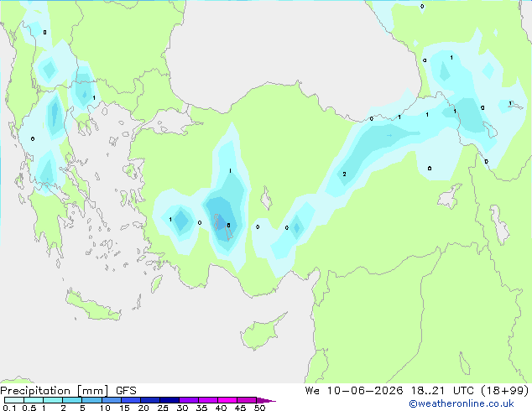Click the 25–30 mm dark blue swatch

click(169, 400)
